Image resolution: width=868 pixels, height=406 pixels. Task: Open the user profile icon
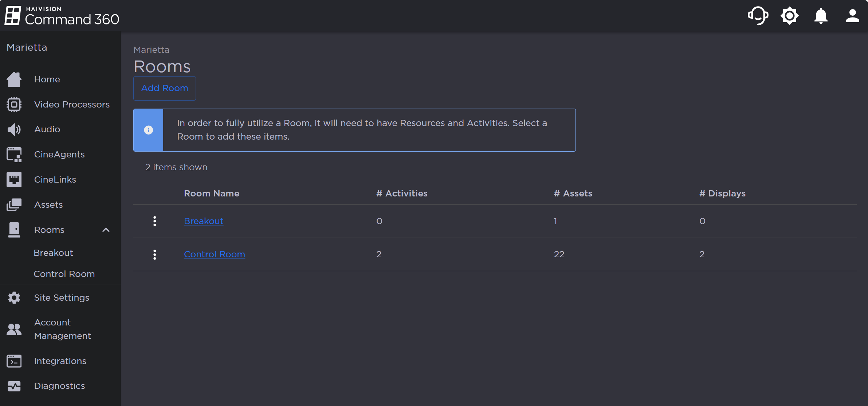tap(852, 16)
